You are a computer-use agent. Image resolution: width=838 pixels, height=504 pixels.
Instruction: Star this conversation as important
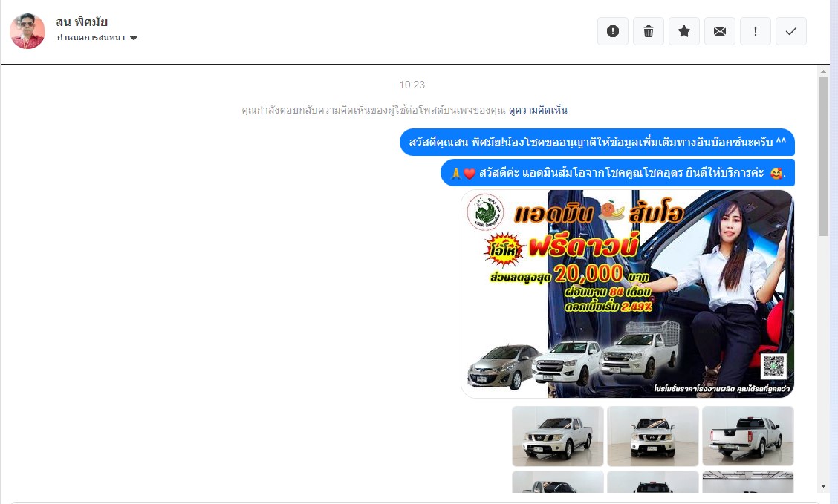684,31
